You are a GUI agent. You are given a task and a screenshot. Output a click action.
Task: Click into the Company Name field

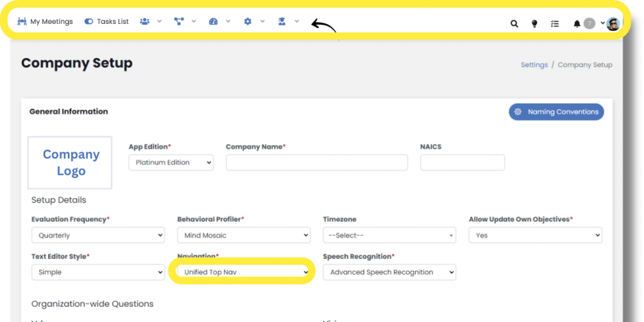tap(316, 162)
